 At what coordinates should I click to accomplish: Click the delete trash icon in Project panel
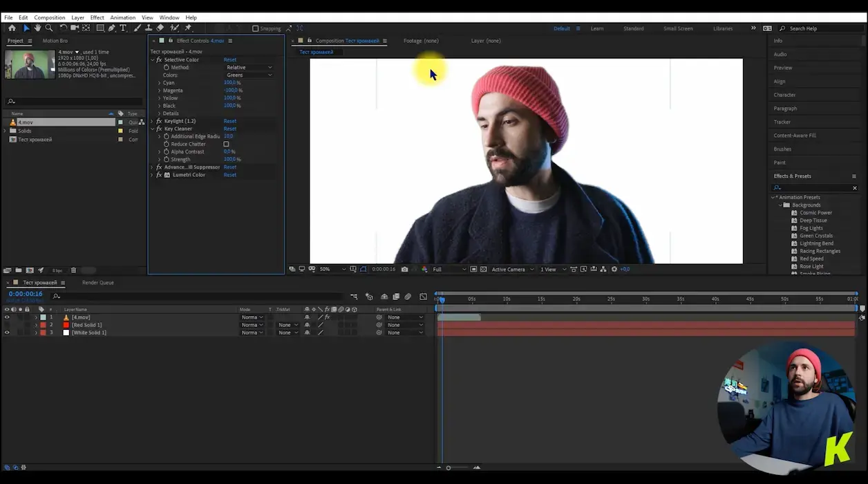pyautogui.click(x=74, y=270)
